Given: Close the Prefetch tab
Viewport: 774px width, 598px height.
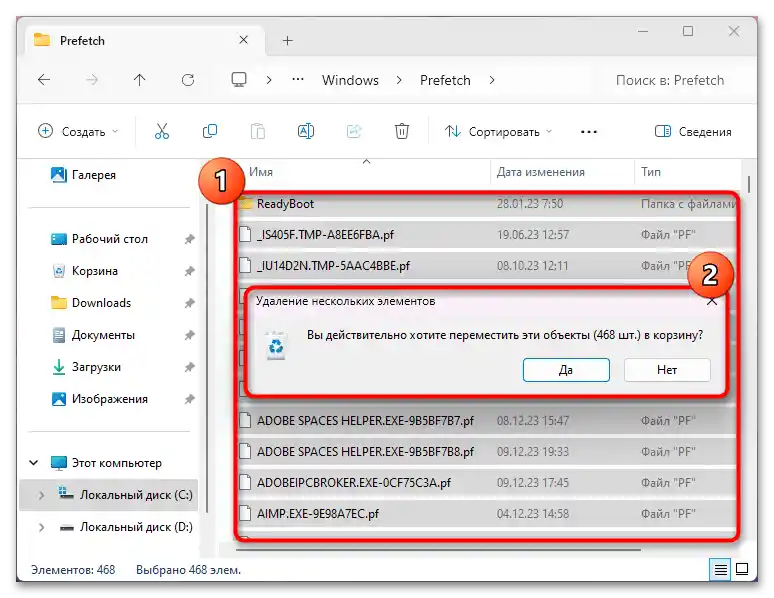Looking at the screenshot, I should pos(243,40).
